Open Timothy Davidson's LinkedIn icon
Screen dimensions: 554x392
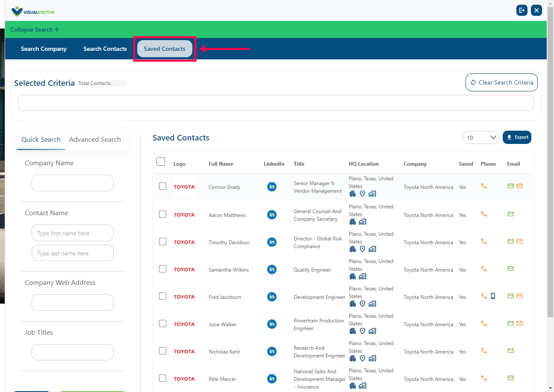(x=271, y=242)
